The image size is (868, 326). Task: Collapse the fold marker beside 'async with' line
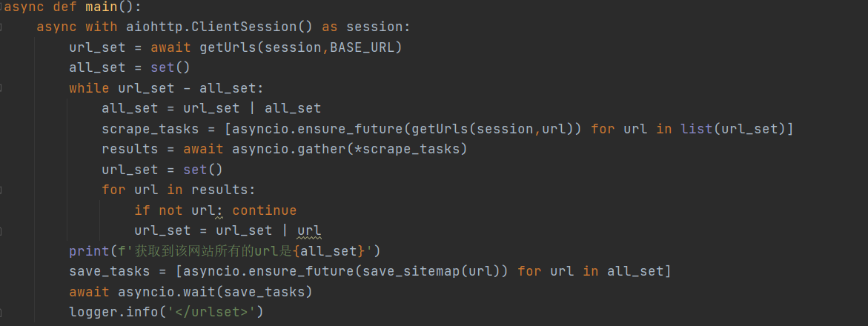click(1, 27)
